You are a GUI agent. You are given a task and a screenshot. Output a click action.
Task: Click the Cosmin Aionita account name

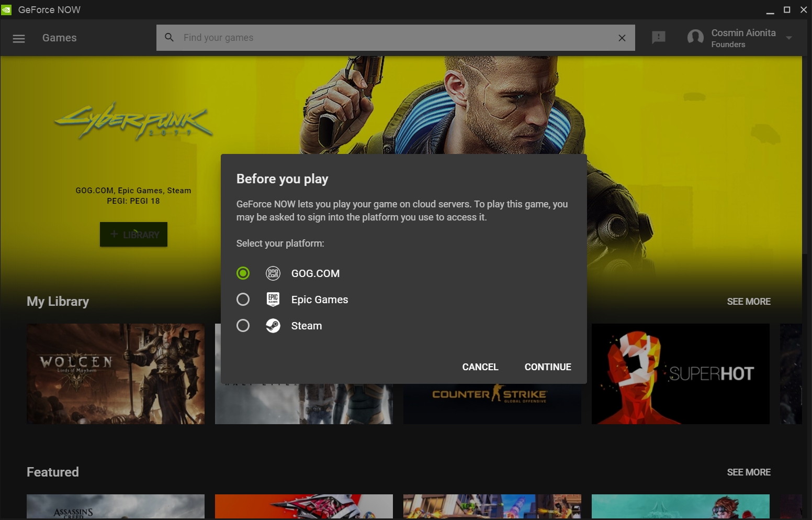coord(743,32)
